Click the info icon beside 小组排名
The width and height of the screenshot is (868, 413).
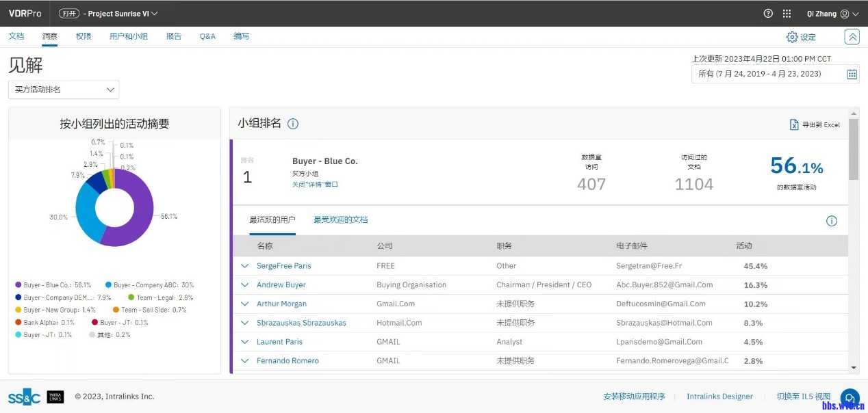click(292, 124)
